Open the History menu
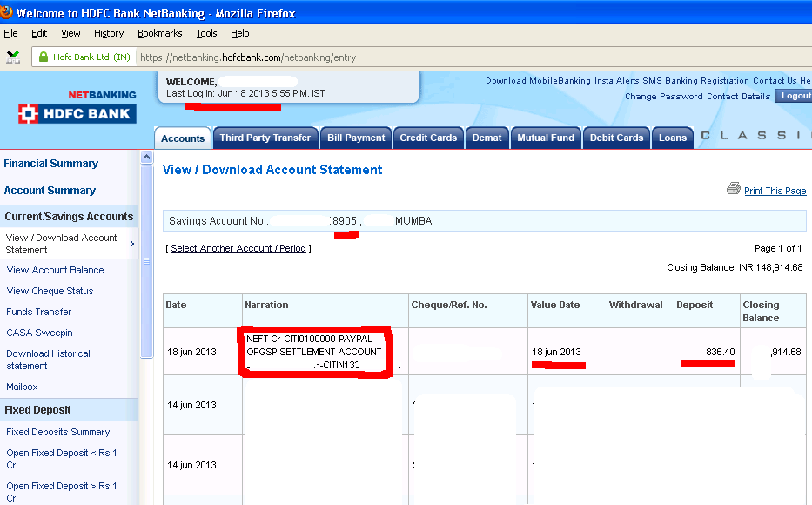The height and width of the screenshot is (505, 812). 109,33
